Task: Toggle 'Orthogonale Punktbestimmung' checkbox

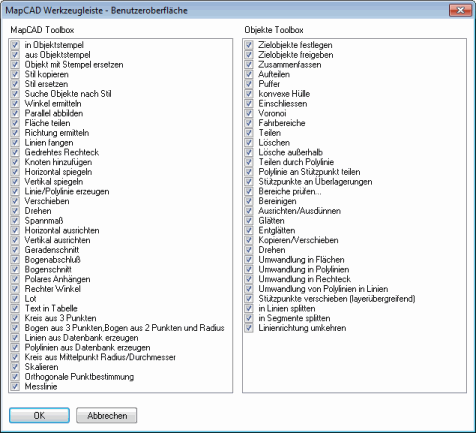Action: pyautogui.click(x=15, y=377)
